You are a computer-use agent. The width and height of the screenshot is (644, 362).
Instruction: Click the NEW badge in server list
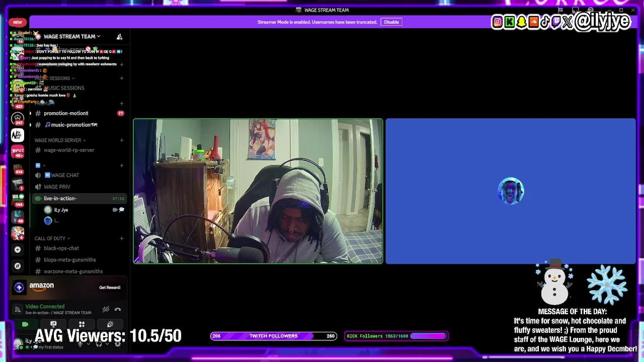[x=18, y=22]
